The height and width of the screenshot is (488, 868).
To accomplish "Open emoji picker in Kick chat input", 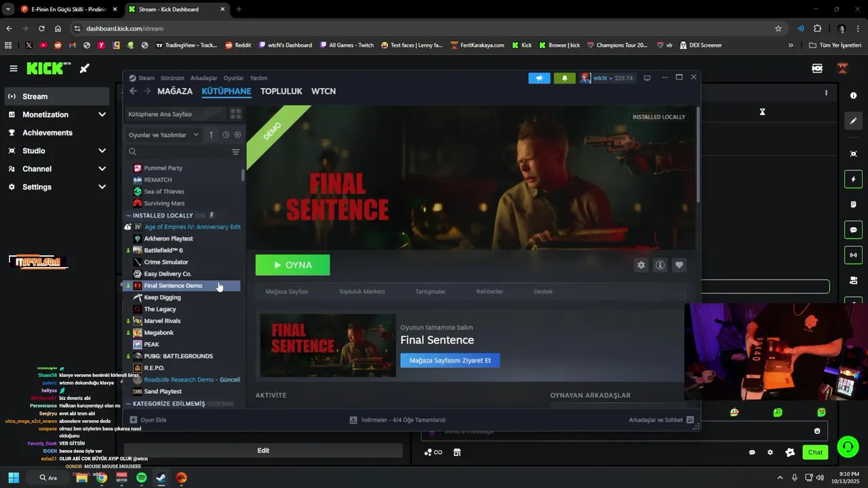I will 817,431.
